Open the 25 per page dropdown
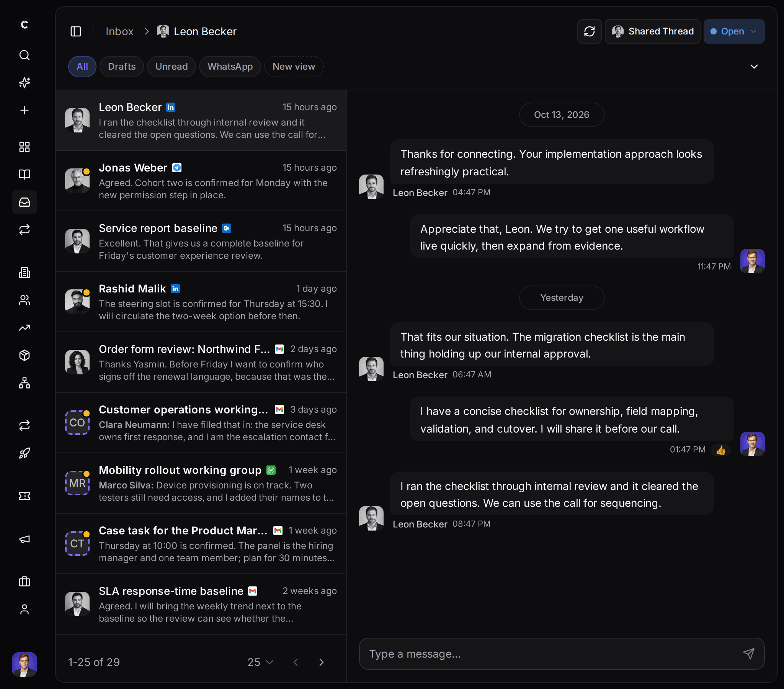 coord(260,662)
